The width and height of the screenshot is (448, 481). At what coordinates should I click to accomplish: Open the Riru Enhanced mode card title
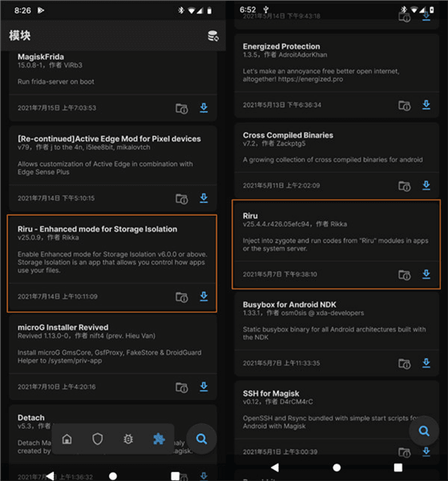97,229
